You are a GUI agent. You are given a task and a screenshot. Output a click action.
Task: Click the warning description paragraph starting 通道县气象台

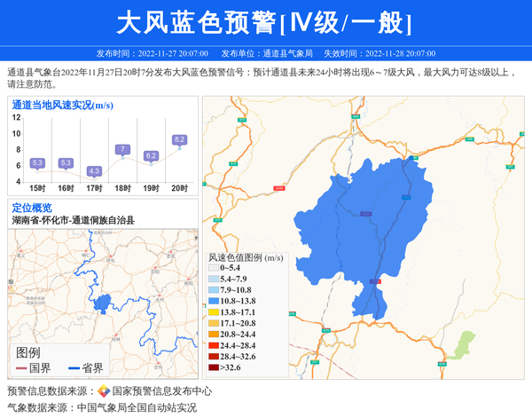click(x=262, y=78)
